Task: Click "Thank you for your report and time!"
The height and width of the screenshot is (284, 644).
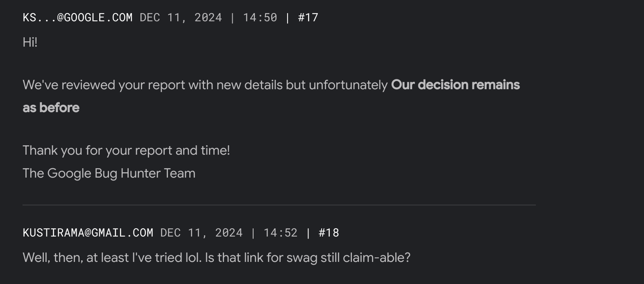Action: point(126,151)
